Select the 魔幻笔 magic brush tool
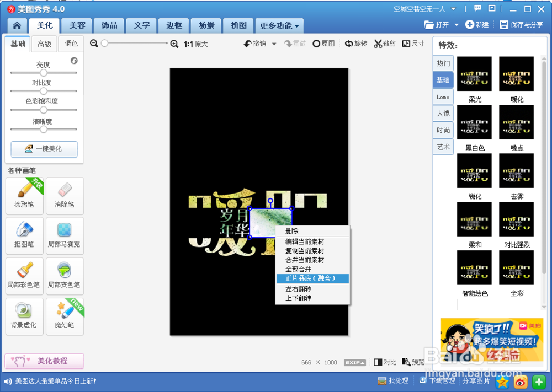 tap(65, 316)
